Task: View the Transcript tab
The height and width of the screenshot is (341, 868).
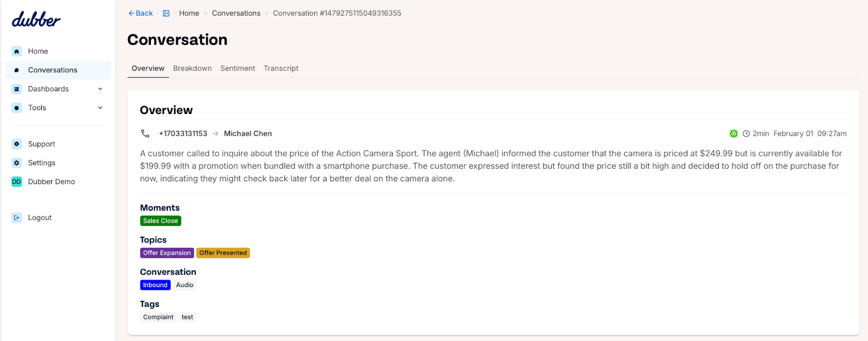Action: [x=281, y=68]
